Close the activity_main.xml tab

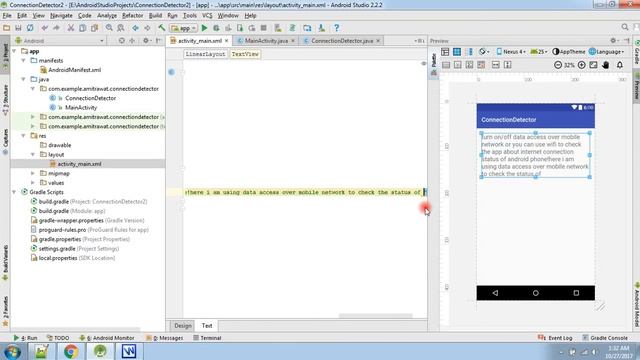(x=227, y=41)
